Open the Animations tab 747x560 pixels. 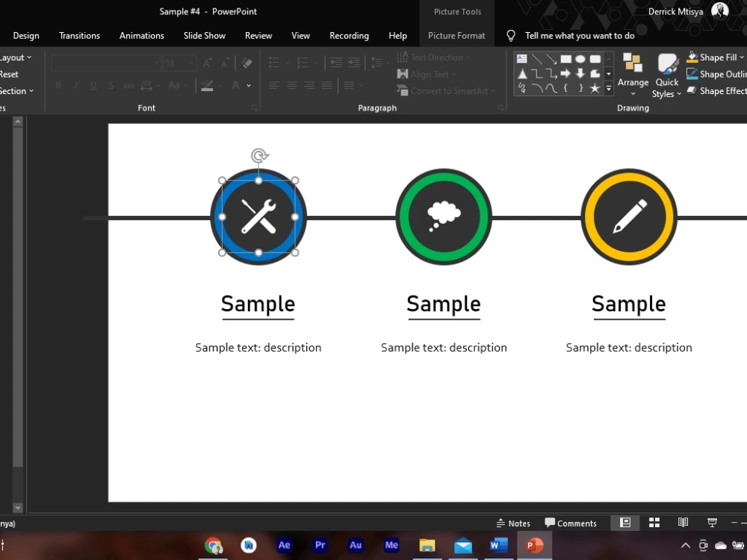point(141,35)
